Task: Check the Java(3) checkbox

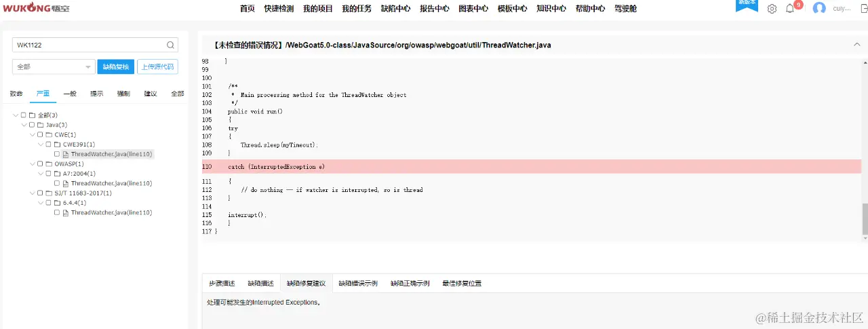Action: (32, 125)
